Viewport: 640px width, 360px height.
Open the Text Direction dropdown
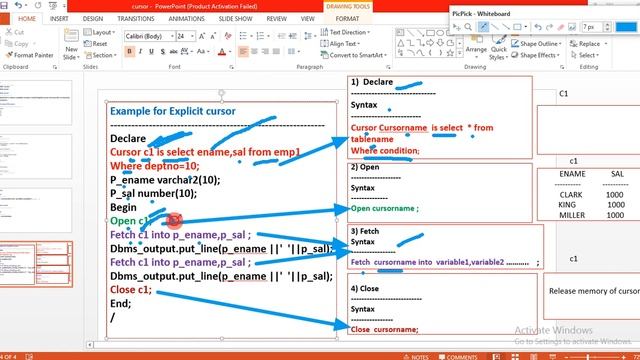345,32
